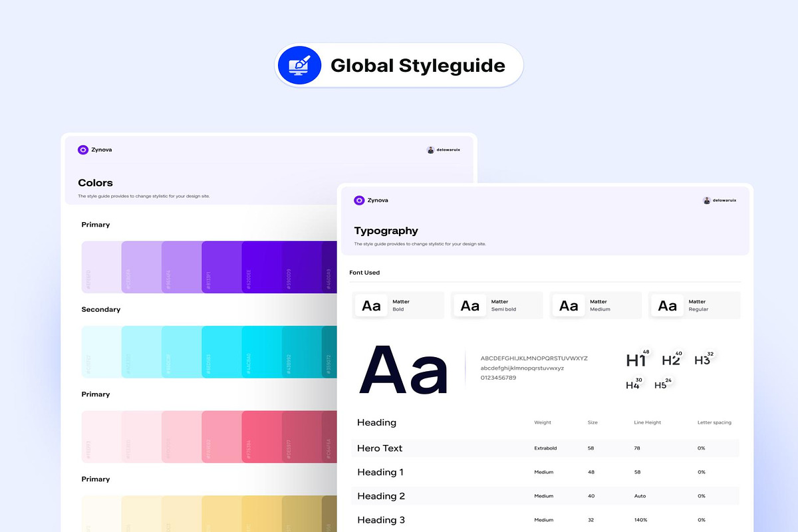Screen dimensions: 798x532
Task: Click size 58 in Hero Text row
Action: click(591, 448)
